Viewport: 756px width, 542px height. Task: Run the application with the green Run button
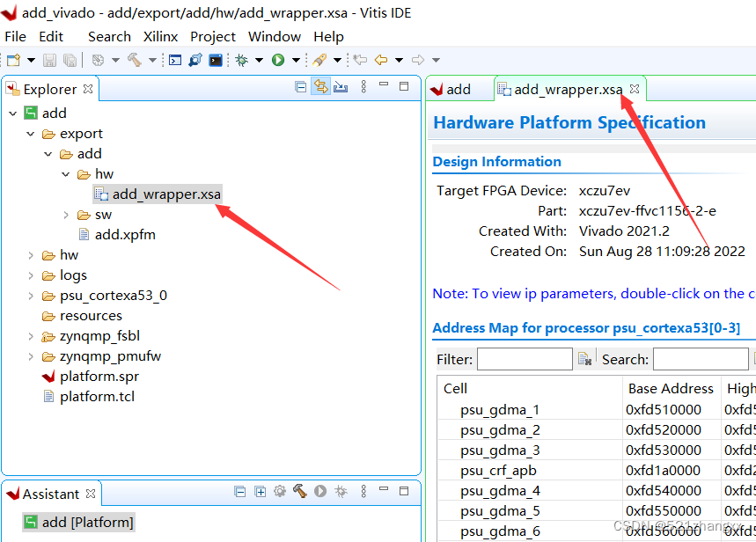point(278,60)
